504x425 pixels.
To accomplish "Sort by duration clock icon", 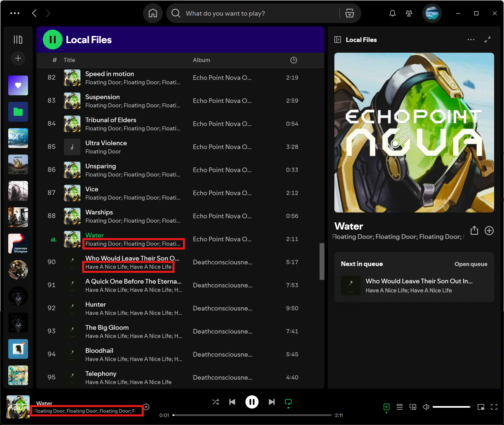I will [294, 60].
